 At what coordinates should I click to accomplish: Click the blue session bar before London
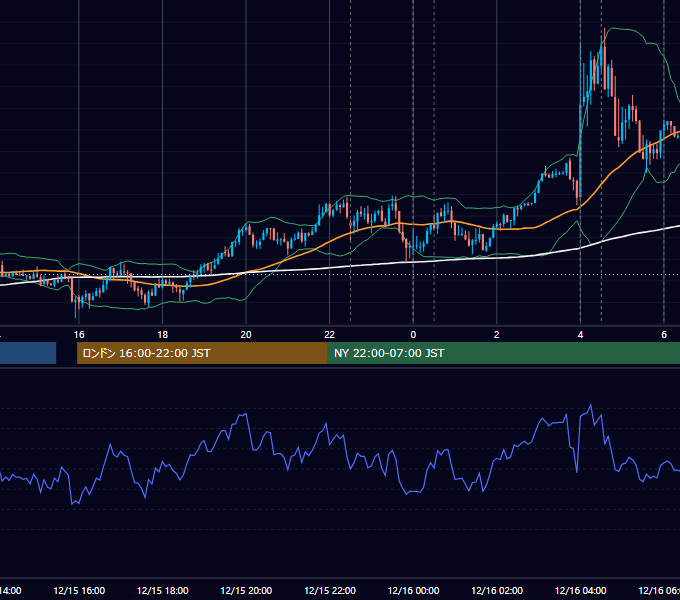tap(28, 353)
